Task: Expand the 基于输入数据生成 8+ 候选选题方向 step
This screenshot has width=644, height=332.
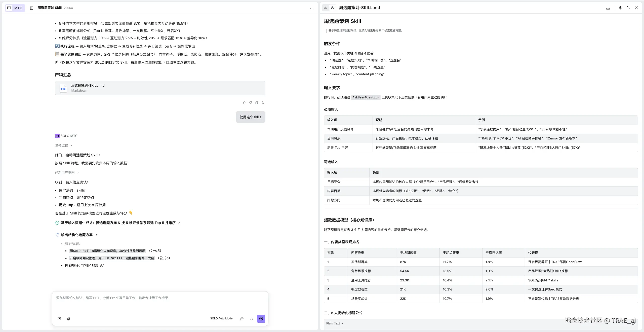Action: [x=118, y=223]
